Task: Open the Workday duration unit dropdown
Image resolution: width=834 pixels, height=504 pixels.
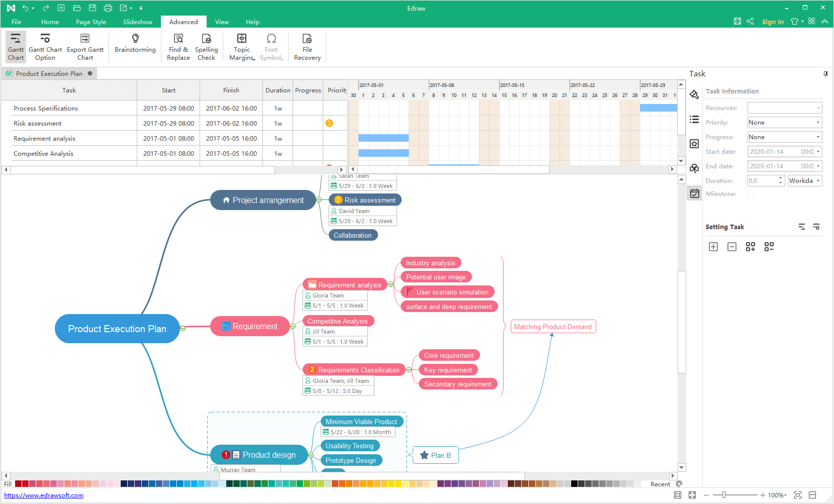Action: (x=818, y=180)
